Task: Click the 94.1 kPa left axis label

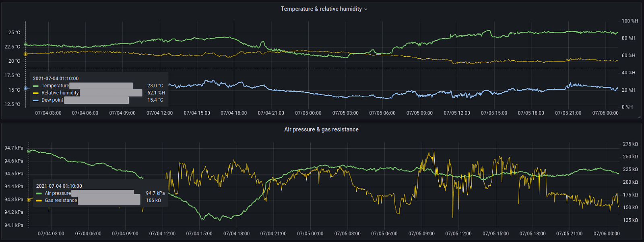Action: 14,225
